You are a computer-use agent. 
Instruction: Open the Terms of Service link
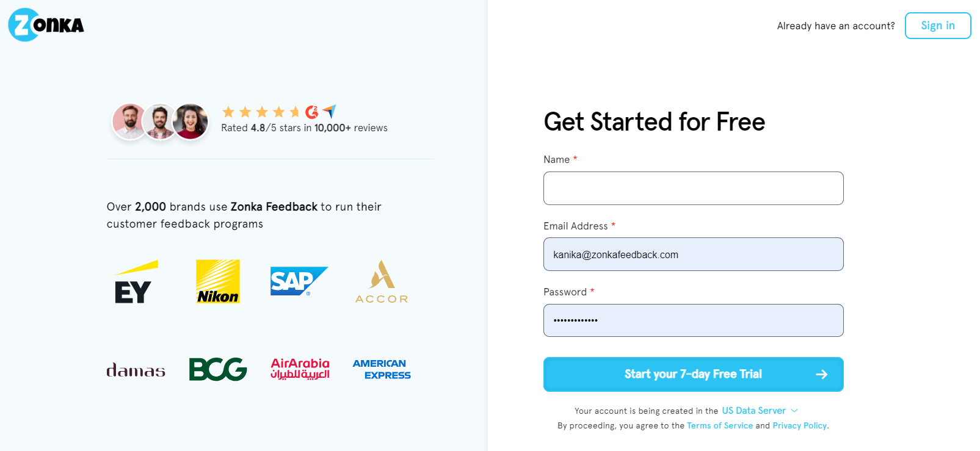[720, 426]
